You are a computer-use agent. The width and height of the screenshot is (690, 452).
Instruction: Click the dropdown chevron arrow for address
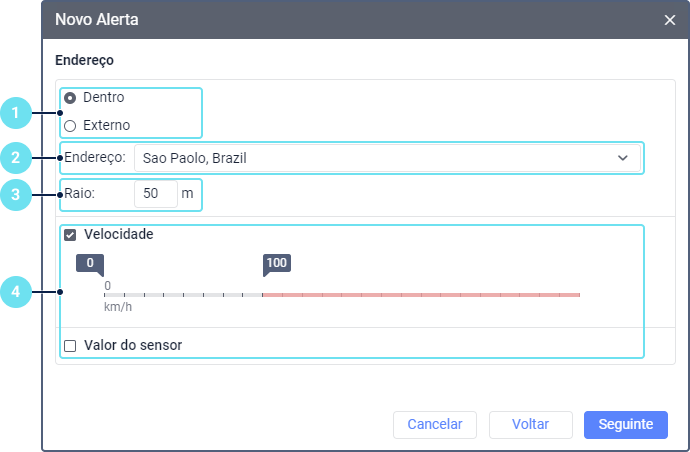623,158
